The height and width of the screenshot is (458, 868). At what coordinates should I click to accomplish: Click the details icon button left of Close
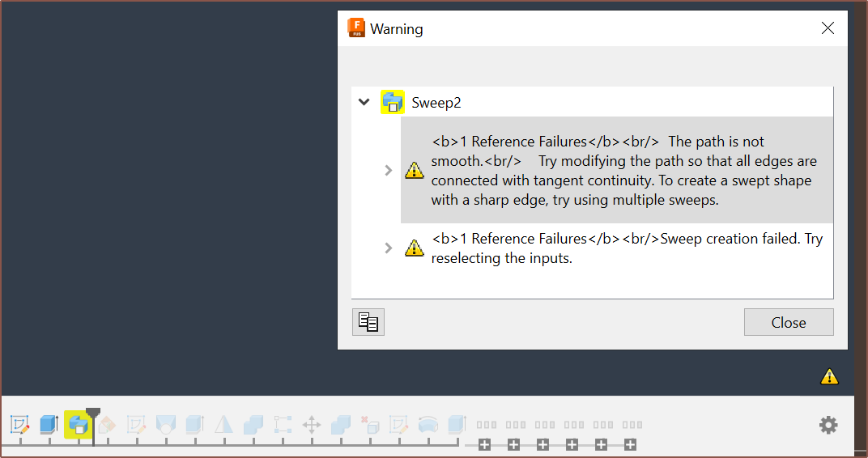[x=368, y=322]
